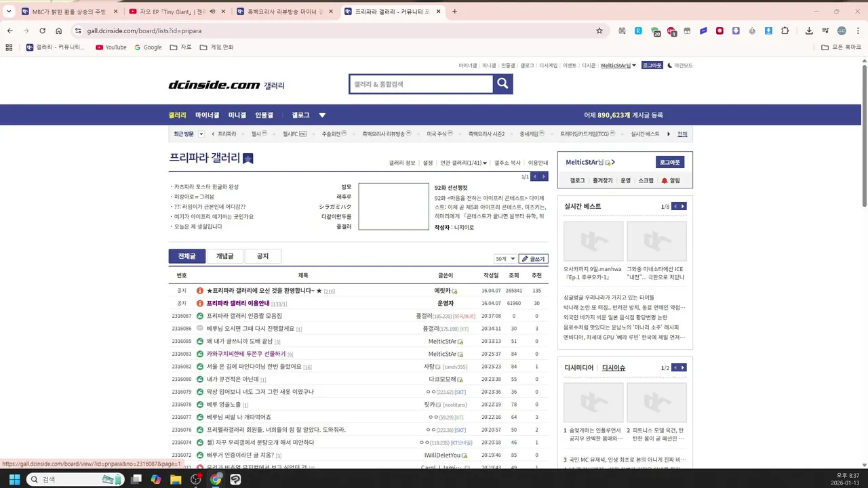Open the apps grid icon in bookmarks bar

(x=9, y=47)
